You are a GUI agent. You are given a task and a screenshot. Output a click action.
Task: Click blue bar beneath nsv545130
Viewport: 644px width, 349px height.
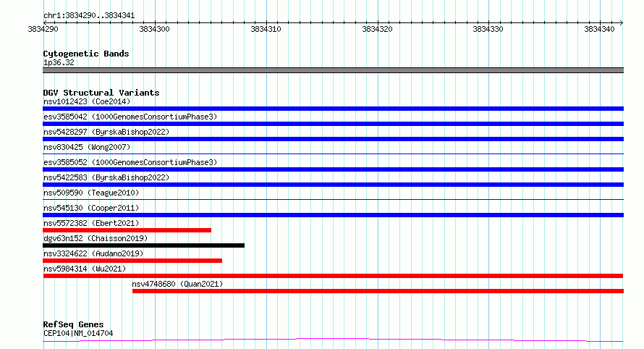[333, 215]
